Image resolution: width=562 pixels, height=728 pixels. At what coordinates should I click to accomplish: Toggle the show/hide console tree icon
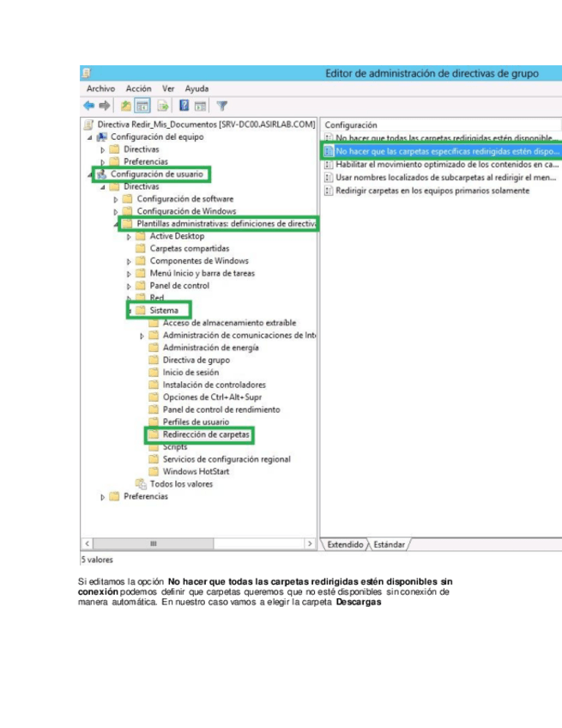(142, 106)
